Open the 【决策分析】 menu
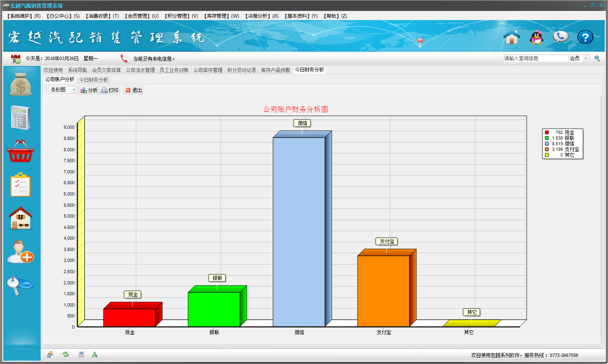Screen dimensions: 608x364 261,16
